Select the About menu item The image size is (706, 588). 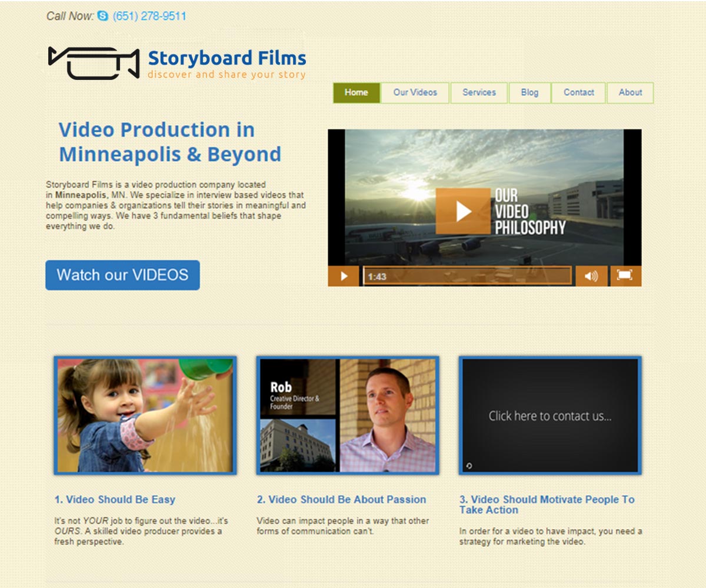pos(630,93)
